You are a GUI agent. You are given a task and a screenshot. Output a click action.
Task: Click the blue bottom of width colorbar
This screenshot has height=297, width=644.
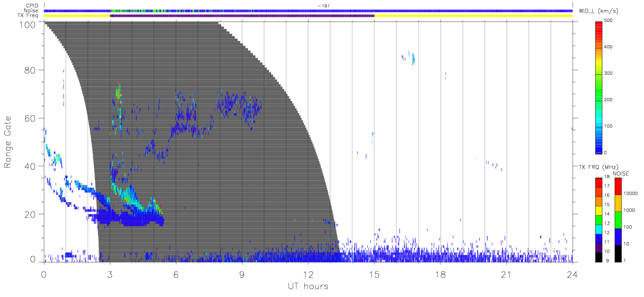[599, 148]
